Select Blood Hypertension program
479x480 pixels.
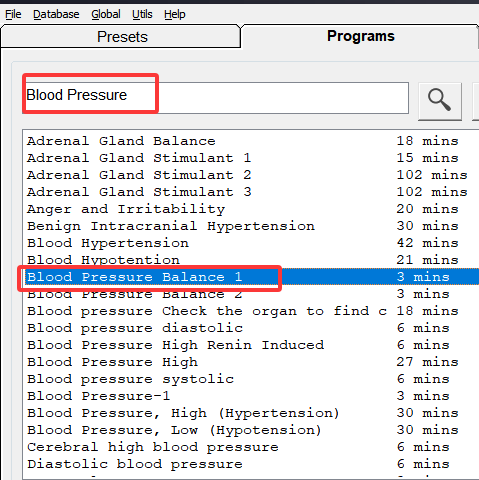coord(252,243)
